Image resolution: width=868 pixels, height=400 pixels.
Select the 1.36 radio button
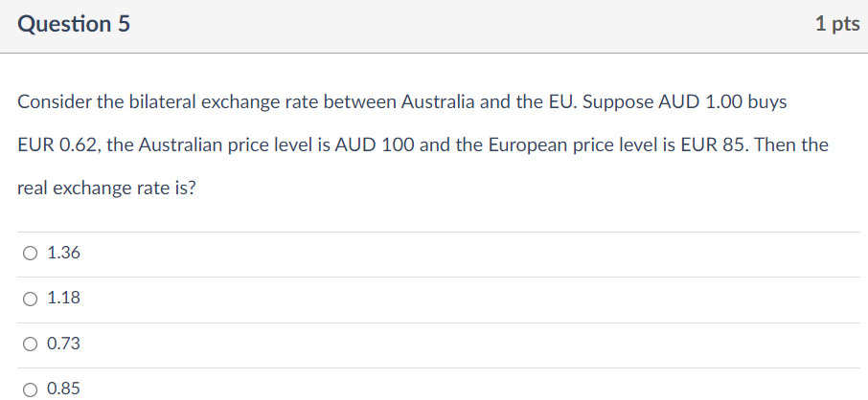[31, 254]
